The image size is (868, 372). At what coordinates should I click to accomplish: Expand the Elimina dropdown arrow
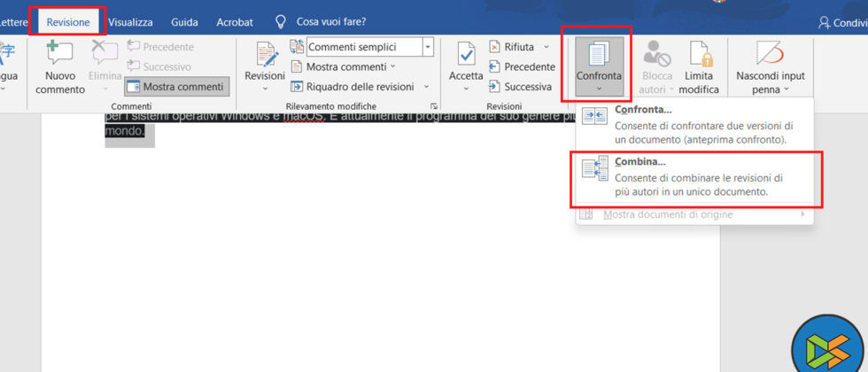coord(105,89)
